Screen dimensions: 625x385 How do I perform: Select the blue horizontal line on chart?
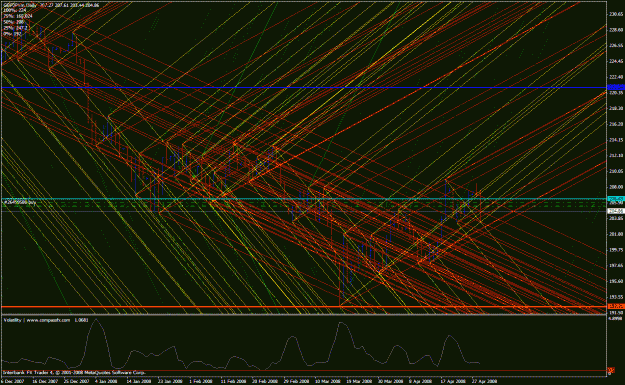[x=303, y=87]
